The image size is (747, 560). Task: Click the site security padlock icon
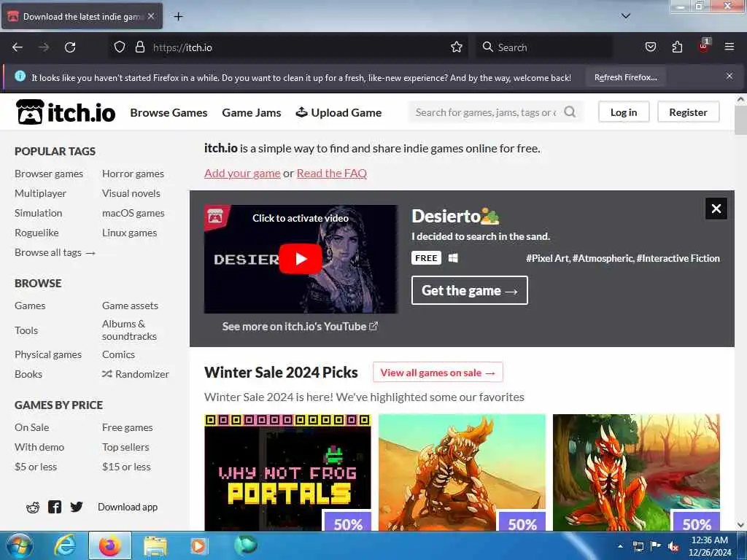coord(139,47)
